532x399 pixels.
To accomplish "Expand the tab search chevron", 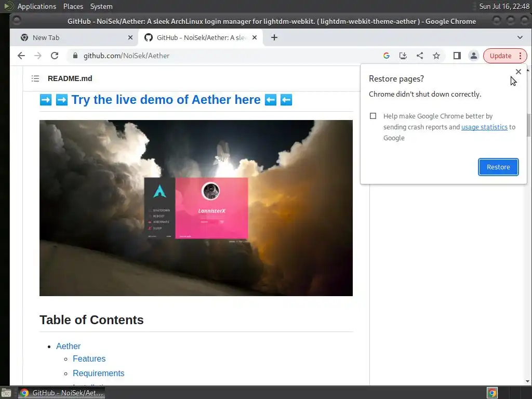I will point(520,37).
